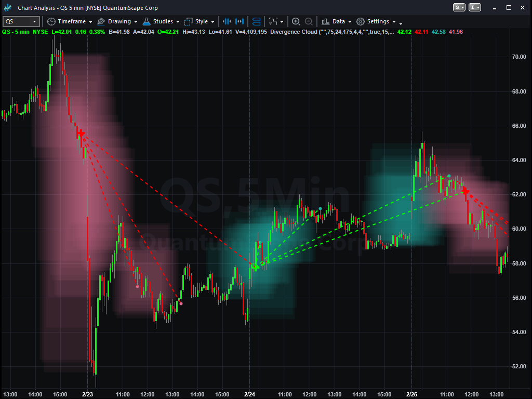Screen dimensions: 532x399
Task: Zoom in using the magnifier plus icon
Action: (296, 21)
